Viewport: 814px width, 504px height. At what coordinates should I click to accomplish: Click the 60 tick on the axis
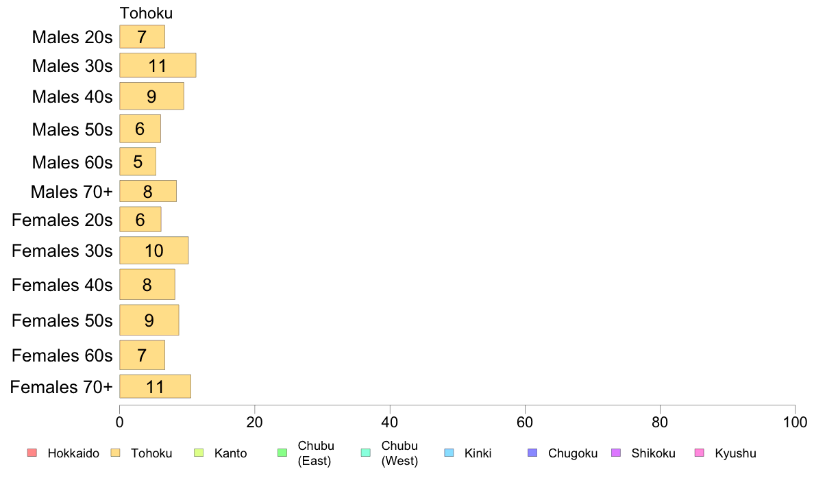[525, 422]
